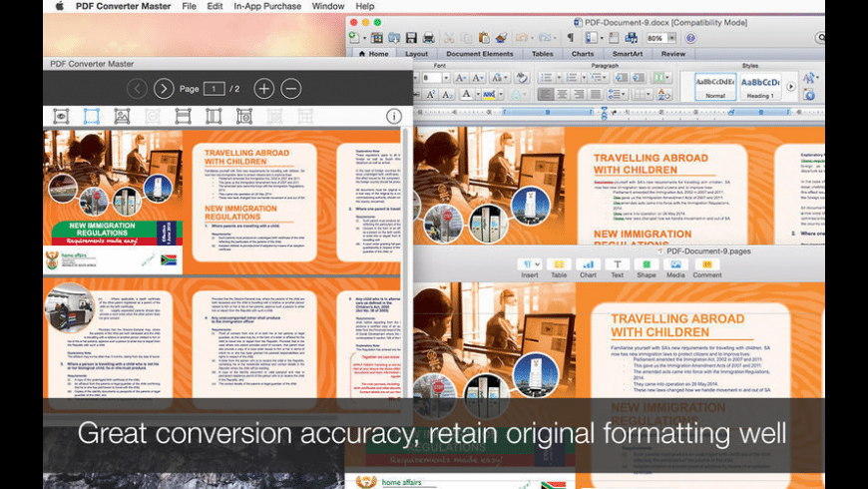Open the new document dropdown arrow in Word
Image resolution: width=868 pixels, height=489 pixels.
[x=364, y=38]
